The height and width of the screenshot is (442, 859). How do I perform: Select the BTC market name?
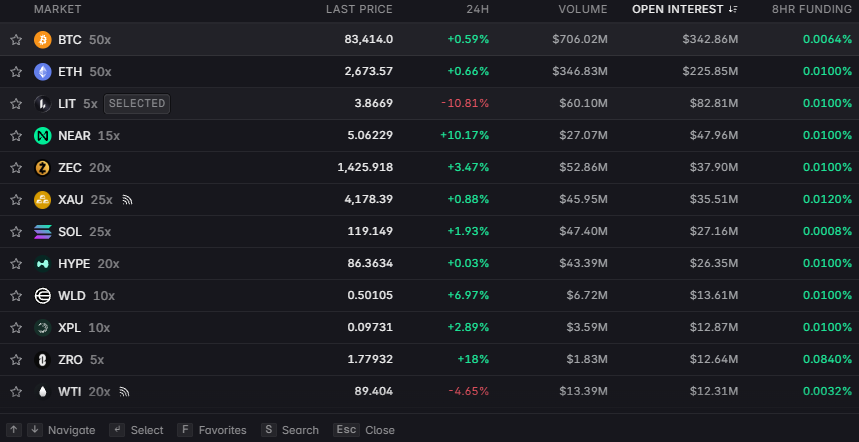[70, 39]
